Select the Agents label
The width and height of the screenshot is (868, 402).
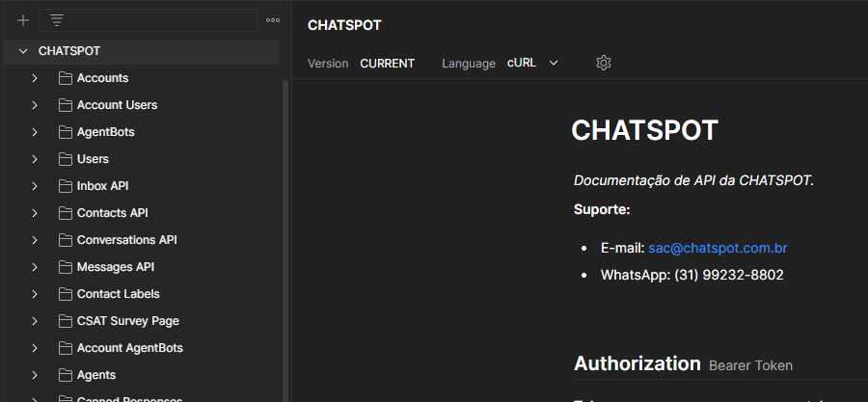pos(96,375)
